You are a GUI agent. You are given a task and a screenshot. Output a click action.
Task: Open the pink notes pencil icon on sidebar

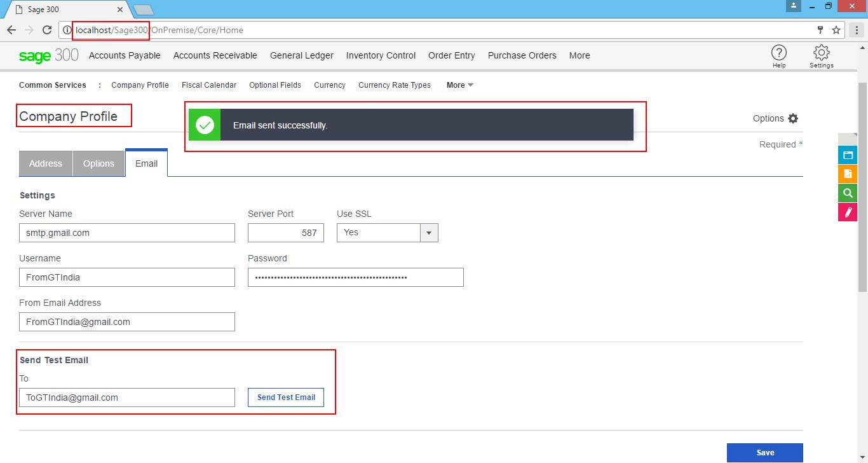tap(848, 212)
